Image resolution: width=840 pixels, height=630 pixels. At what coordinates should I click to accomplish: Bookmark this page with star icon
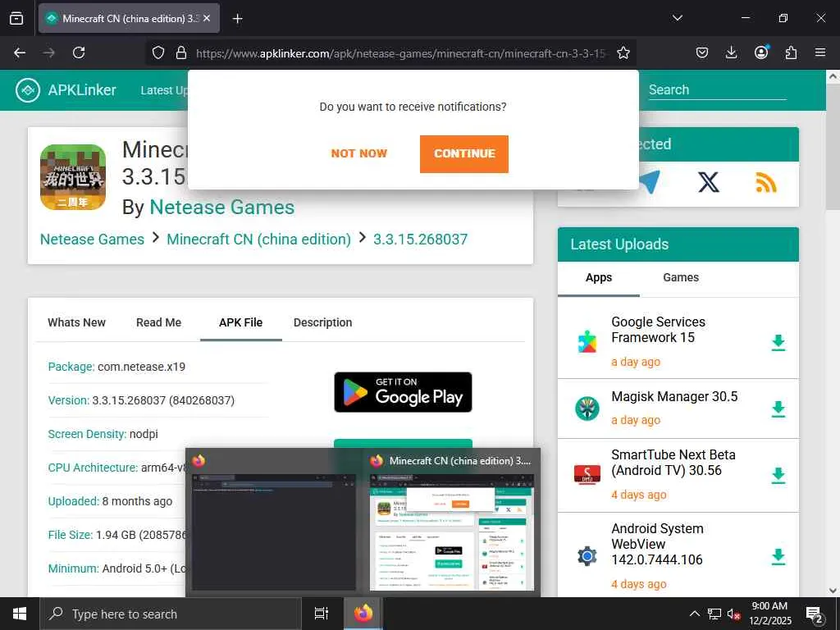623,52
